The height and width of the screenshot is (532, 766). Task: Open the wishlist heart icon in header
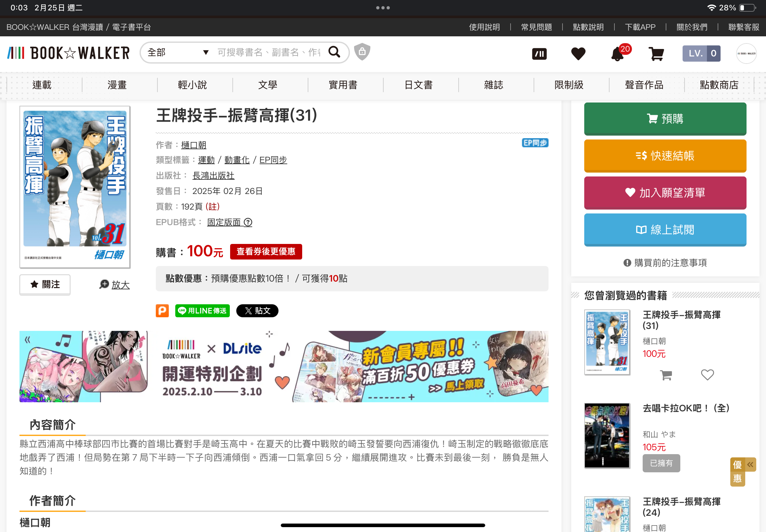coord(578,54)
